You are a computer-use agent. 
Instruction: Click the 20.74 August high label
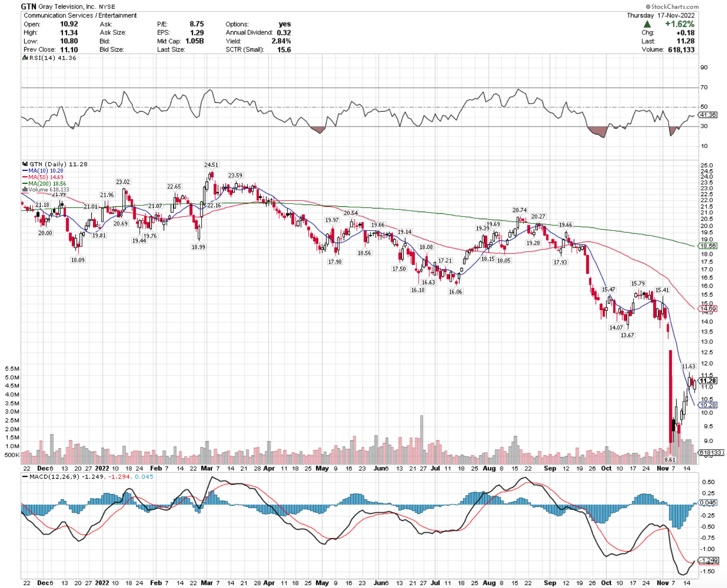[520, 210]
